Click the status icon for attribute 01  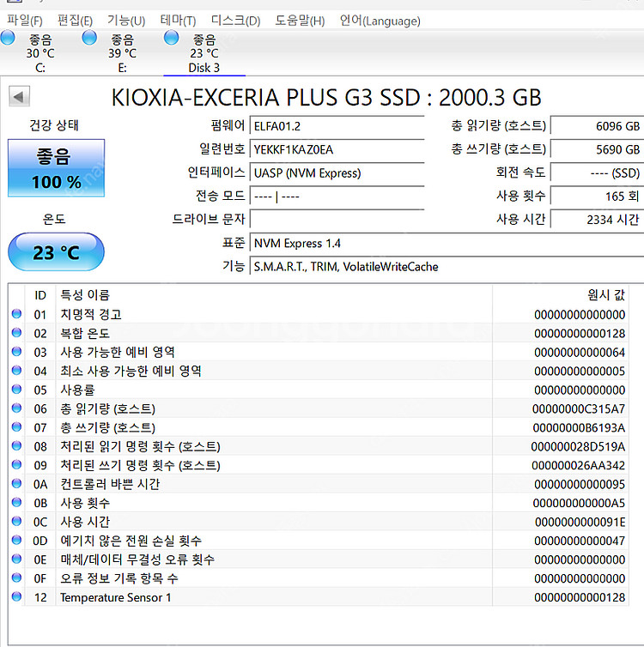point(16,314)
